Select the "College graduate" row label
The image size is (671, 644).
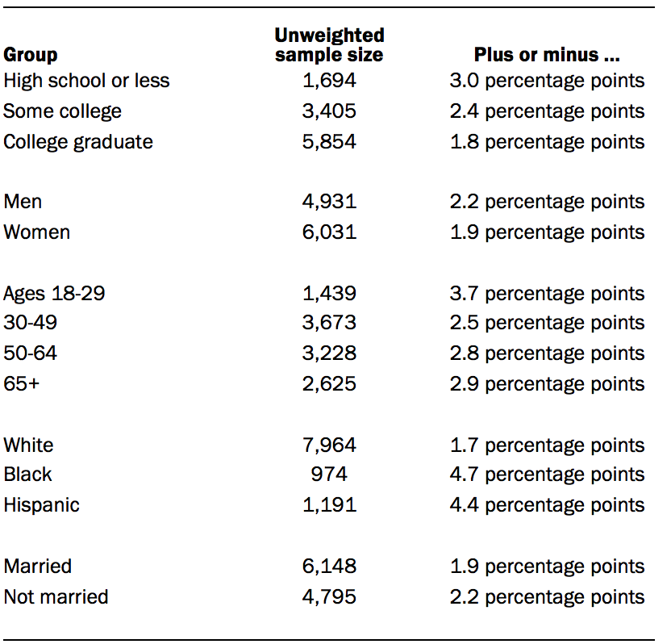[x=78, y=142]
